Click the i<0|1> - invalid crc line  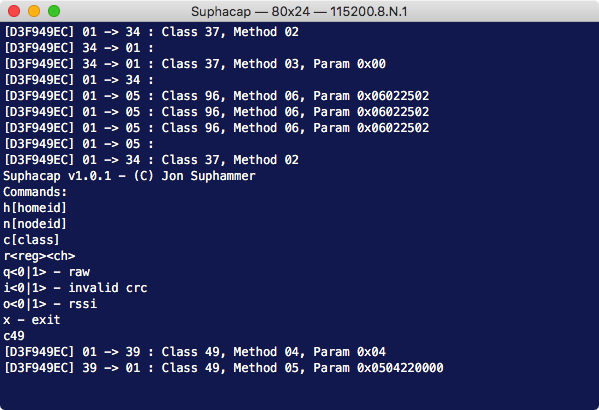75,288
